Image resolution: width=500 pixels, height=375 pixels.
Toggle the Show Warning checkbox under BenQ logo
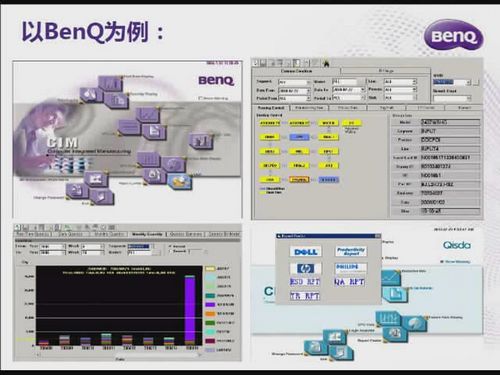click(200, 98)
